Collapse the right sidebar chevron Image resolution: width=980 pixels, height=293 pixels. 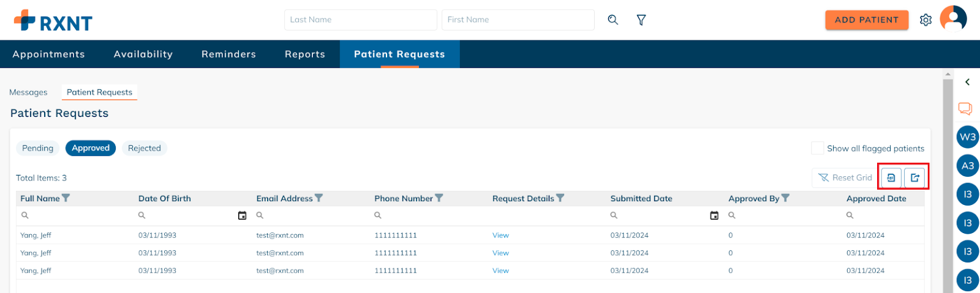click(967, 82)
